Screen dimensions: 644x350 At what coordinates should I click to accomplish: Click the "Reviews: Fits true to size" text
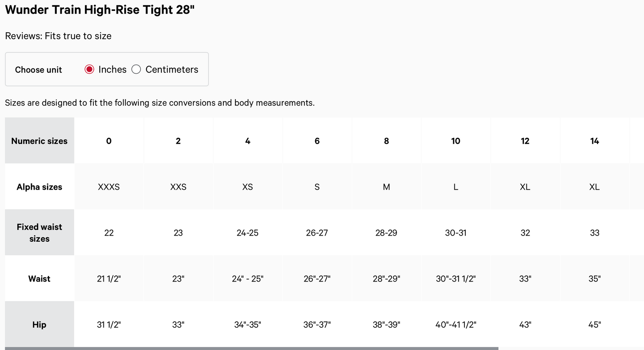click(x=58, y=36)
